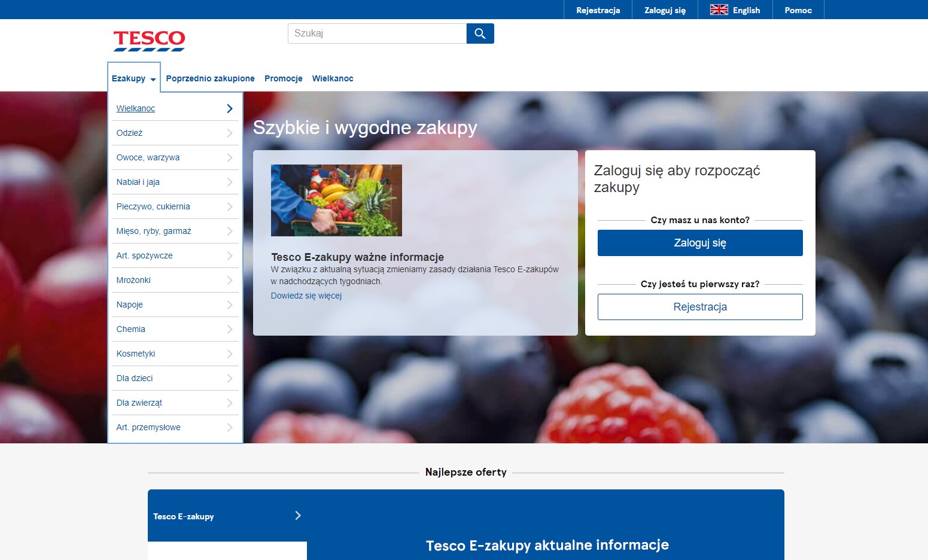Choose the Chemia category
928x560 pixels.
point(130,329)
